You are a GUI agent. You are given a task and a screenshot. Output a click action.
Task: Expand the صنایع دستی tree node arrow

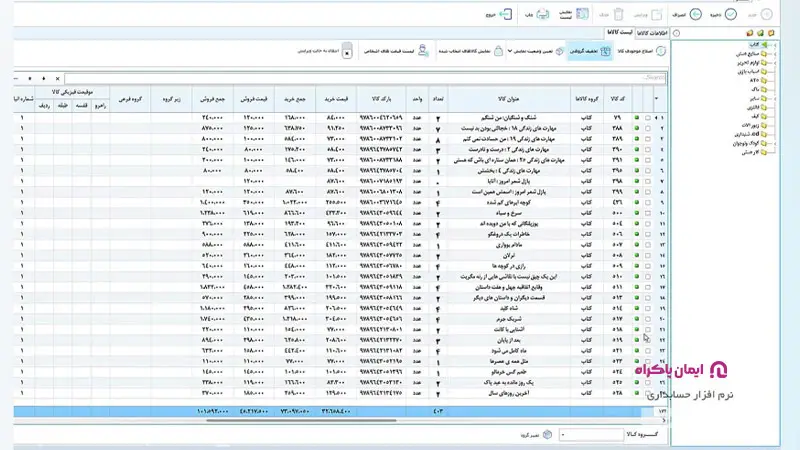click(x=775, y=54)
